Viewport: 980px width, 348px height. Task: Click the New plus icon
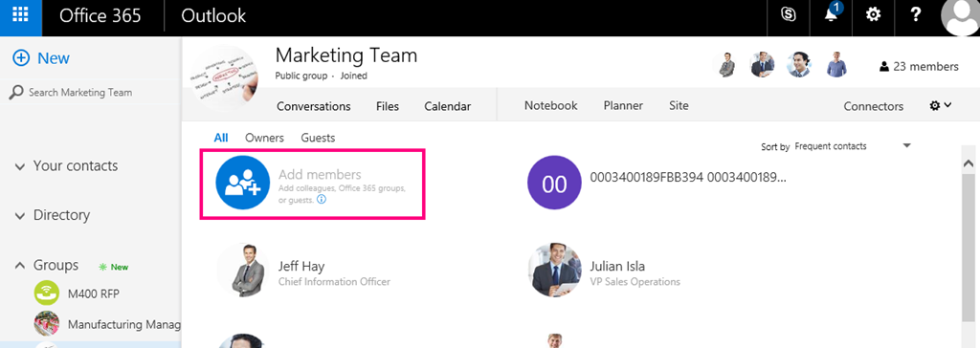tap(21, 58)
